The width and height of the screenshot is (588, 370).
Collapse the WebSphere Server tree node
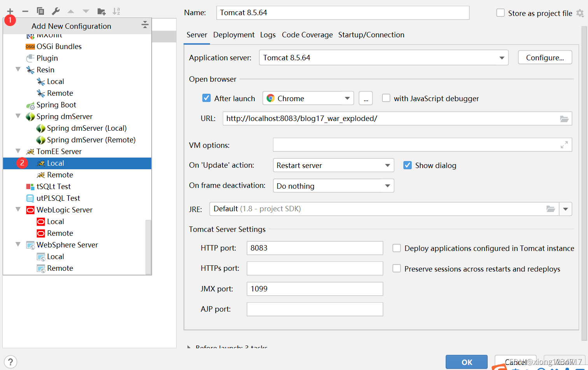(x=18, y=244)
